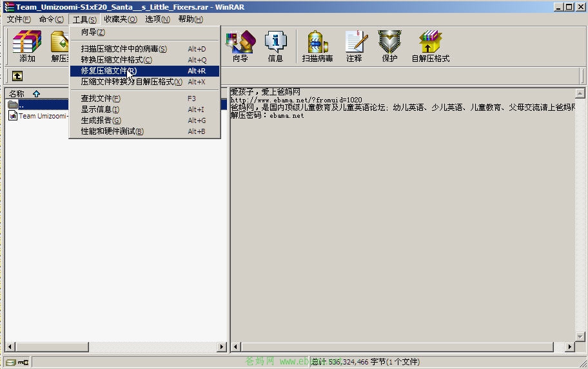Click the comment pane horizontal scrollbar thumb
588x369 pixels.
(x=398, y=347)
